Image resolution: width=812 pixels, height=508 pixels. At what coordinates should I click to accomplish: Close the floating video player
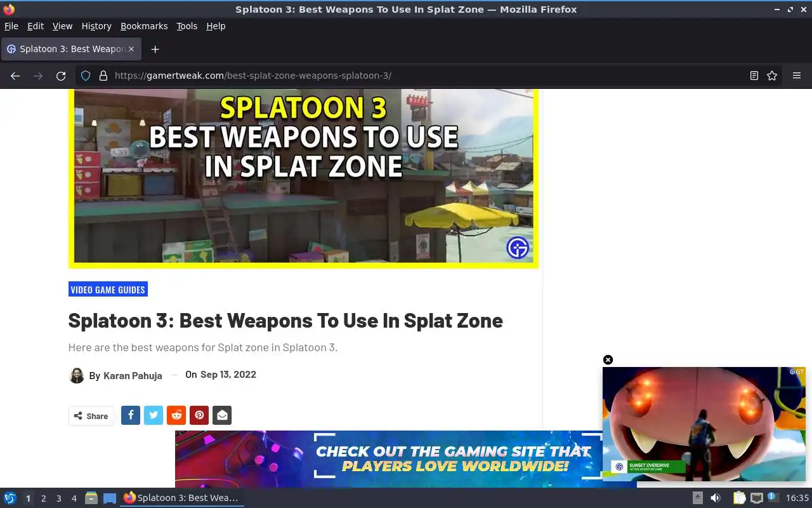[x=608, y=359]
